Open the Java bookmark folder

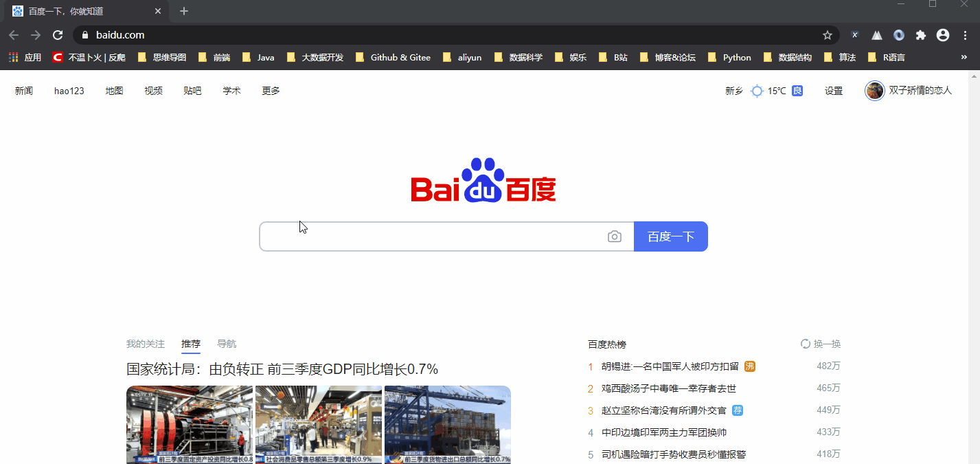(x=258, y=58)
